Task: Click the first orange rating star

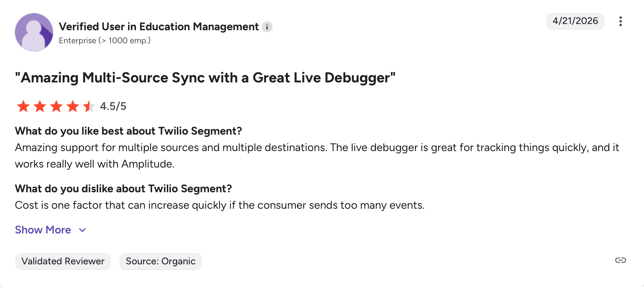Action: (x=23, y=106)
